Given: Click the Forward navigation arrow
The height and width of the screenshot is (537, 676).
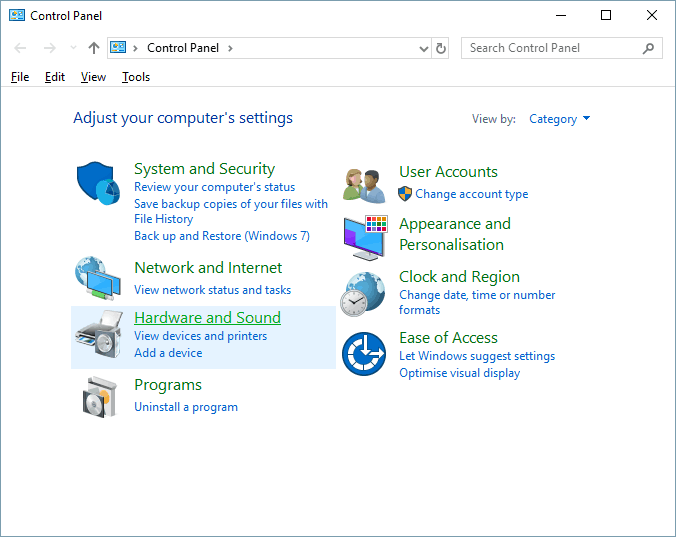Looking at the screenshot, I should point(50,48).
